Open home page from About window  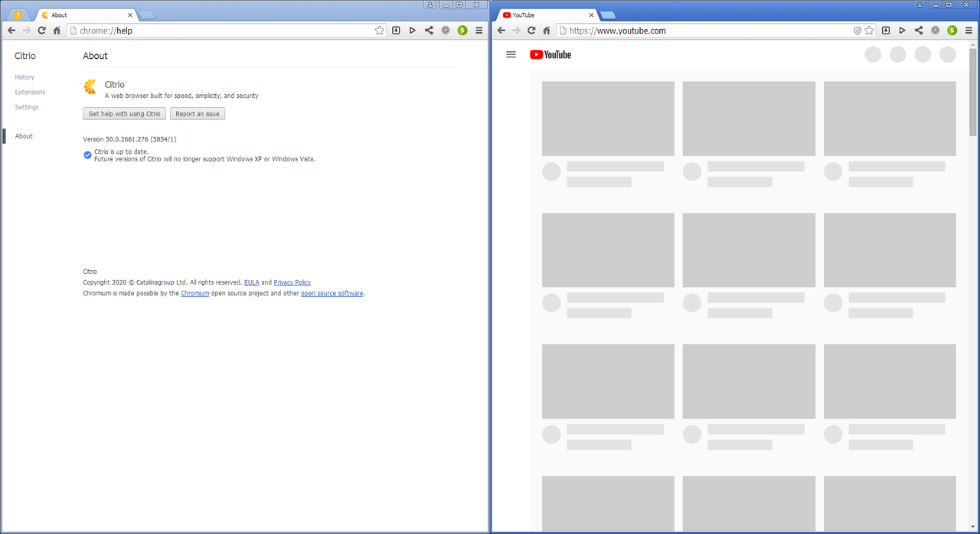tap(57, 31)
